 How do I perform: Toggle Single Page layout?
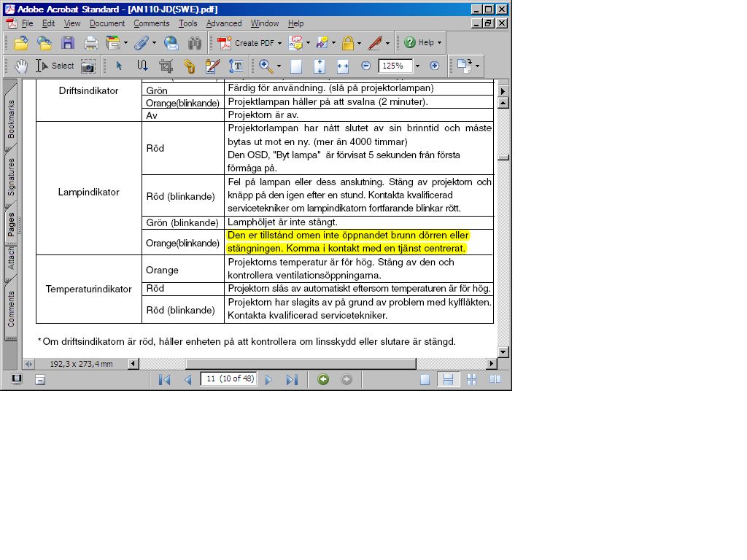click(x=425, y=379)
